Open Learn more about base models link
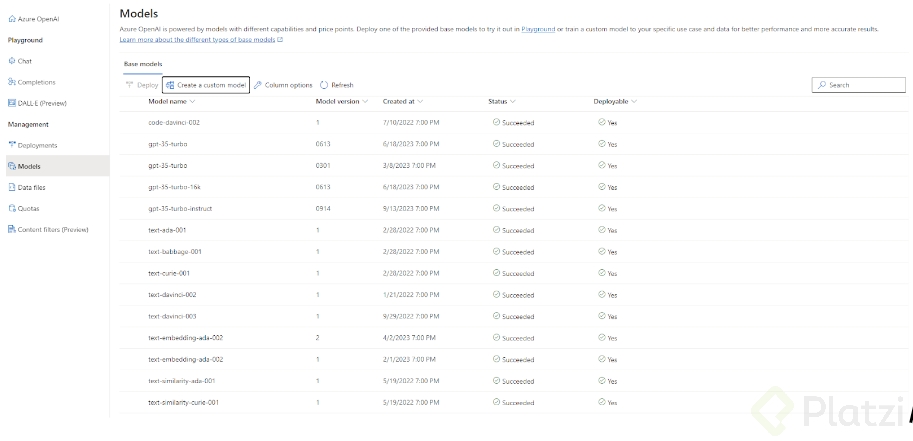Viewport: 913px width, 441px height. (197, 40)
